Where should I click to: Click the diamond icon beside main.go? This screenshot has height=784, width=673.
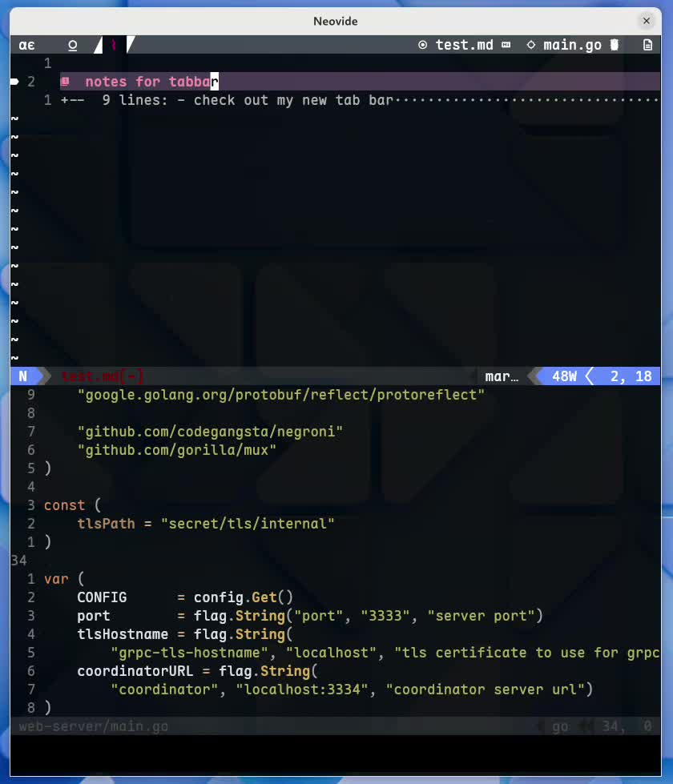tap(531, 45)
